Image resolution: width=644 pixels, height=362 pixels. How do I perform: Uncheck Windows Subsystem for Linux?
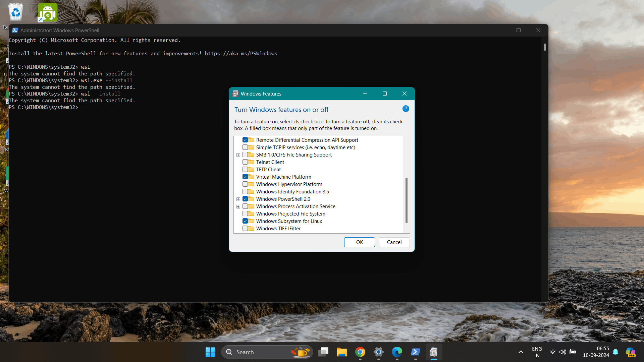click(245, 221)
